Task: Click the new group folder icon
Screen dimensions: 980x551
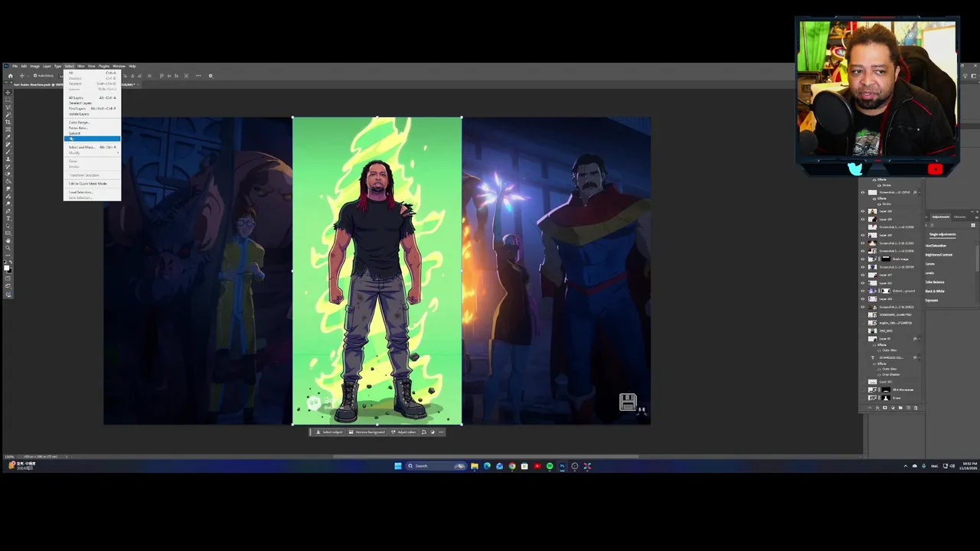Action: coord(900,407)
